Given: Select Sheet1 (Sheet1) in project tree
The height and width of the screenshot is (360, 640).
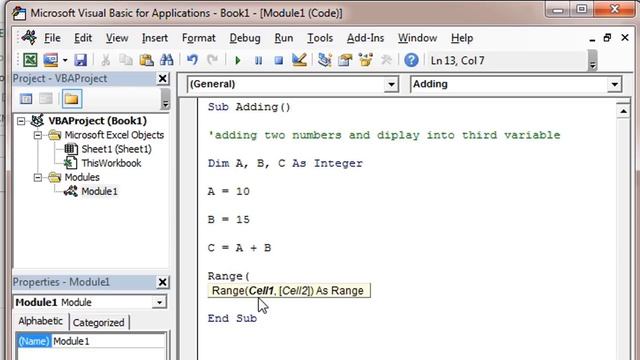Looking at the screenshot, I should tap(116, 149).
